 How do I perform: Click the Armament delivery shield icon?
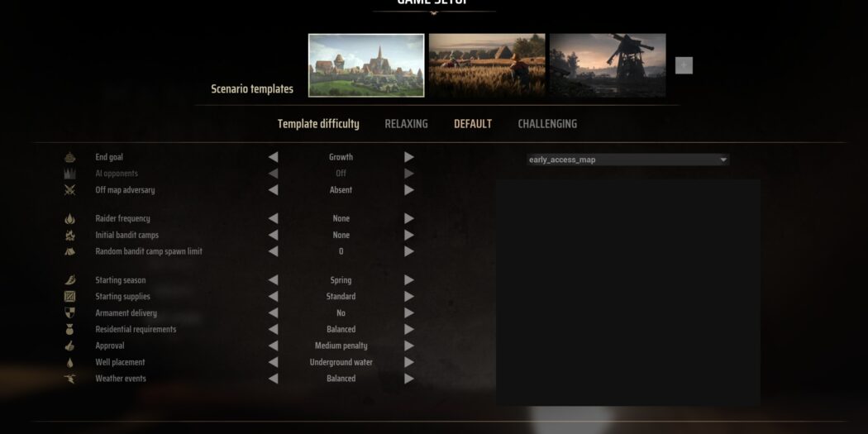70,313
